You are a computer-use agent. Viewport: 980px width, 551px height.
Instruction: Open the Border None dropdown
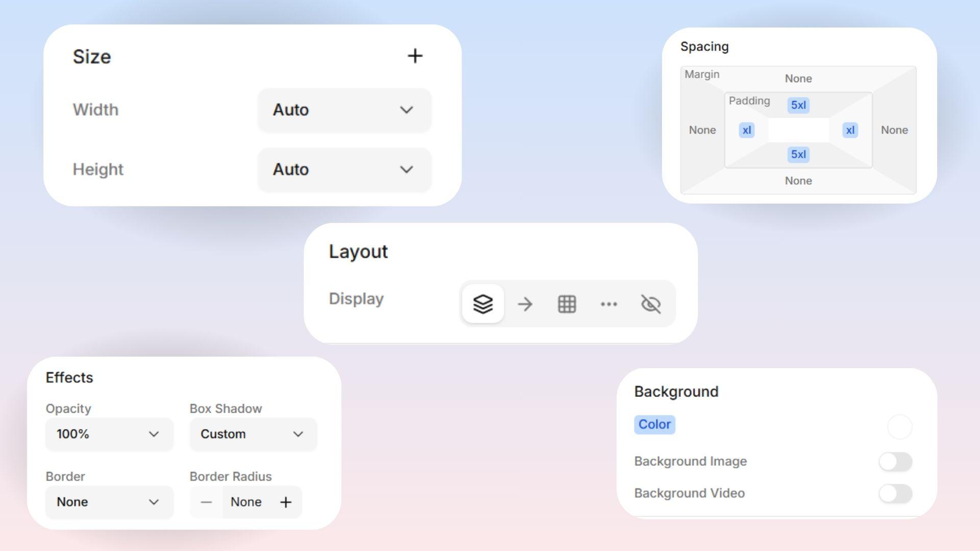pyautogui.click(x=109, y=502)
